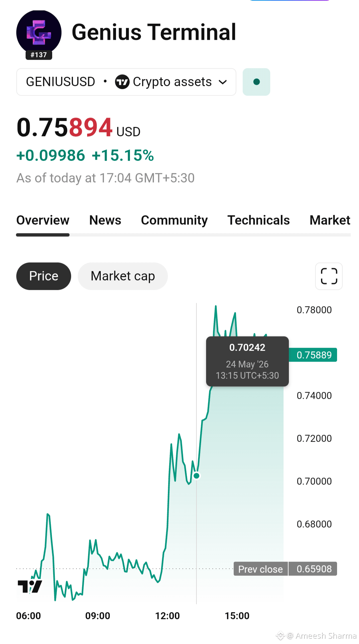Expand the Crypto assets dropdown chevron
The width and height of the screenshot is (359, 644).
point(223,82)
